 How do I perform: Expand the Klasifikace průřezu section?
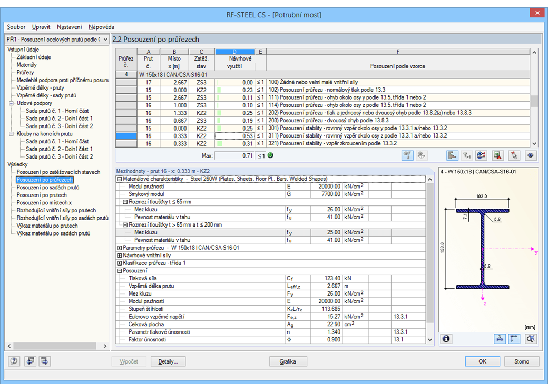pos(119,263)
